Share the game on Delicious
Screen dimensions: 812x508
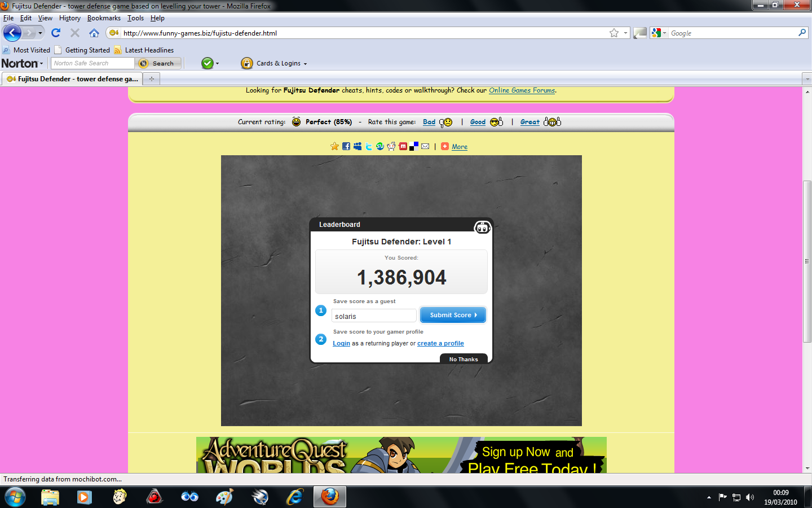tap(414, 146)
